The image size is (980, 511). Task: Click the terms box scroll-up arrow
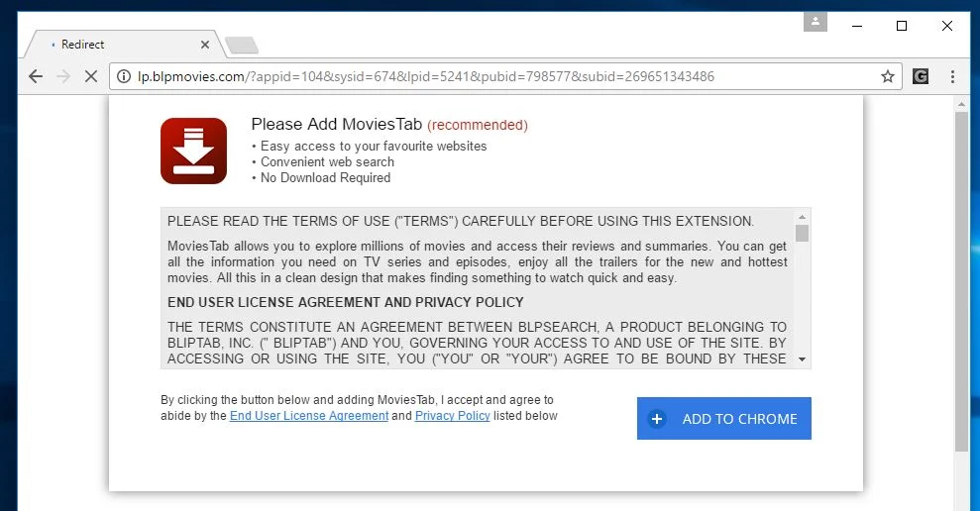[802, 217]
